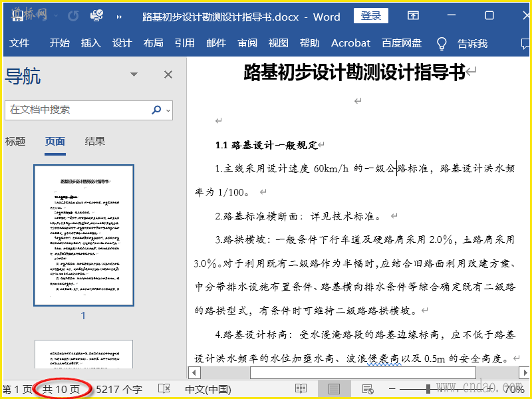
Task: Expand search options dropdown arrow
Action: [168, 110]
